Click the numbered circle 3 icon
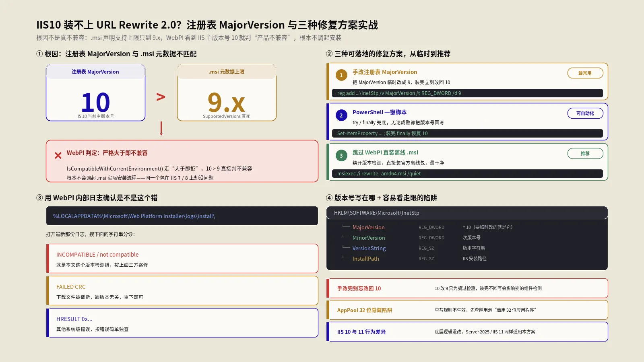The image size is (644, 362). click(x=341, y=156)
